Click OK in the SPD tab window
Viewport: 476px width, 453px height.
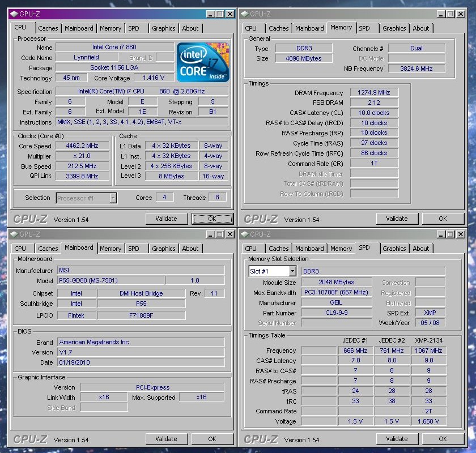pyautogui.click(x=443, y=439)
